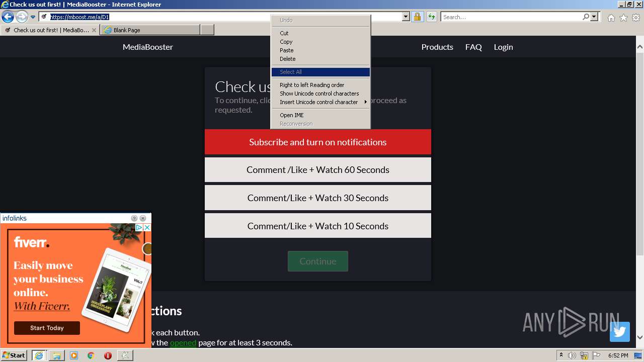
Task: Choose Cut in the context menu
Action: coord(320,33)
